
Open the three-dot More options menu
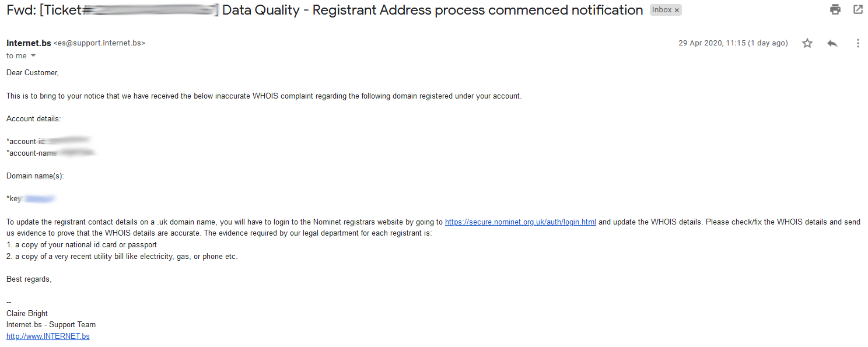point(857,43)
